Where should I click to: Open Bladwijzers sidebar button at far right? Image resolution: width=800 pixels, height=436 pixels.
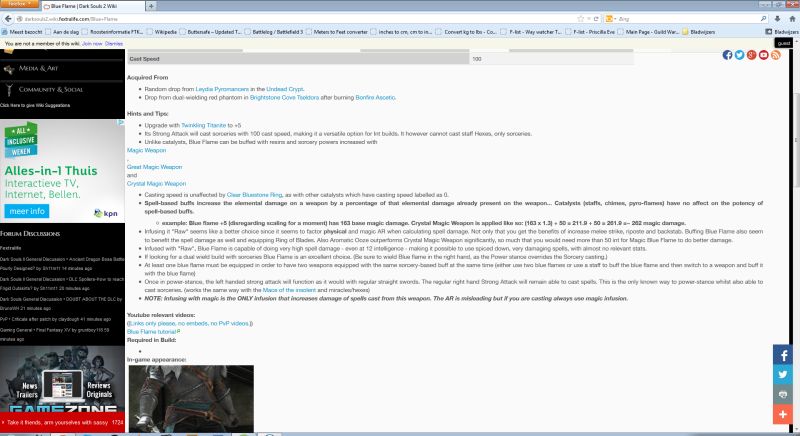(782, 32)
